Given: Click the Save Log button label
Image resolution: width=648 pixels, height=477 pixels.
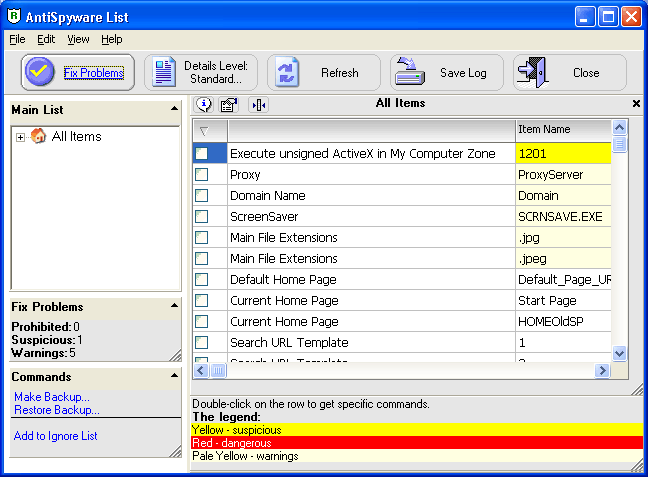Looking at the screenshot, I should pos(463,73).
